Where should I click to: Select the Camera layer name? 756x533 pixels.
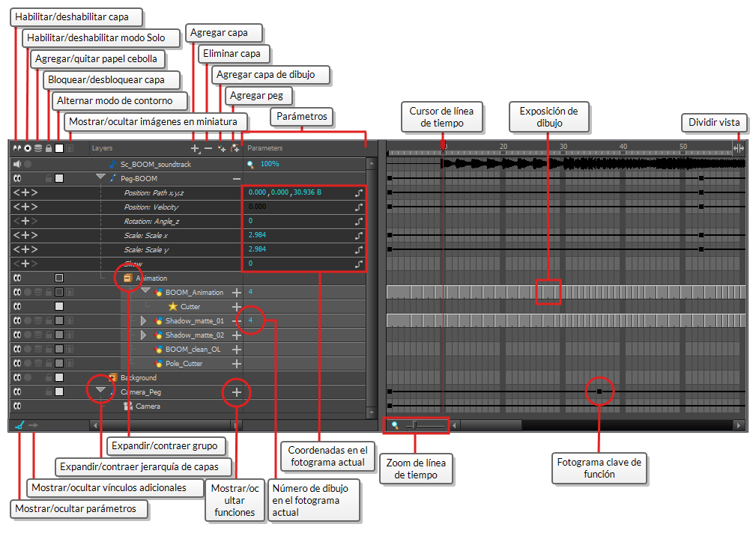click(148, 406)
